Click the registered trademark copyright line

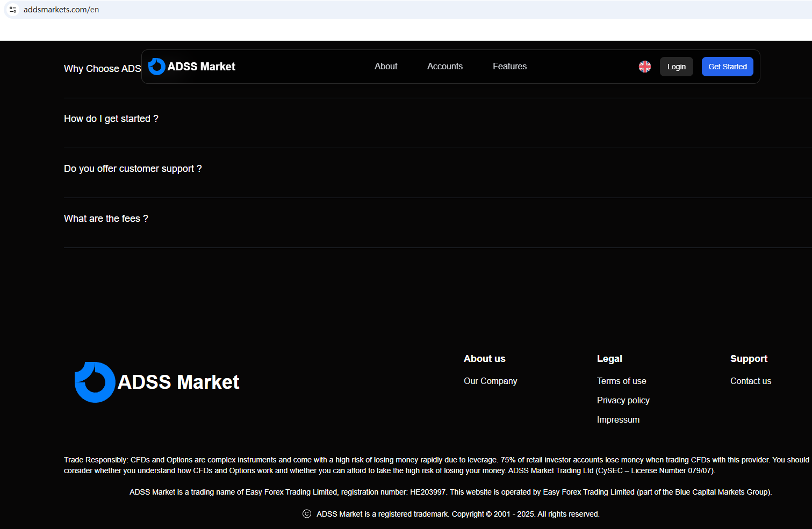[458, 514]
